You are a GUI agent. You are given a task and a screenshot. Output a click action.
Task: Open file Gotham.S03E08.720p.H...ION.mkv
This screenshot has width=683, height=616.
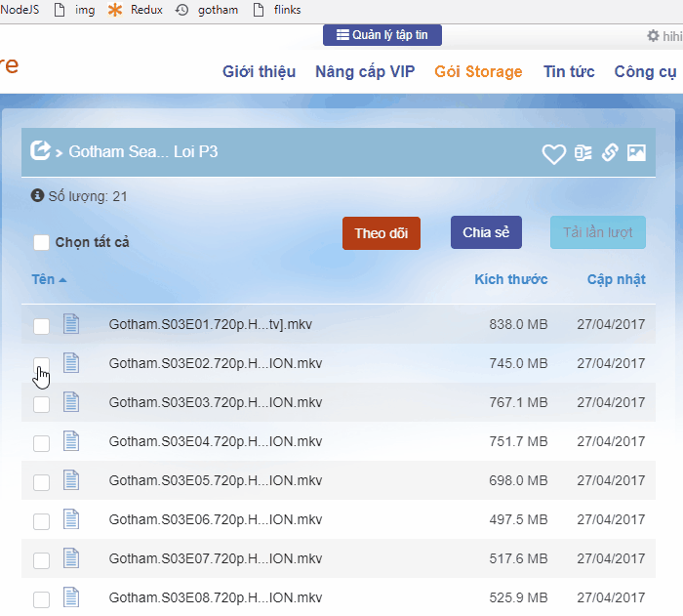pyautogui.click(x=216, y=597)
